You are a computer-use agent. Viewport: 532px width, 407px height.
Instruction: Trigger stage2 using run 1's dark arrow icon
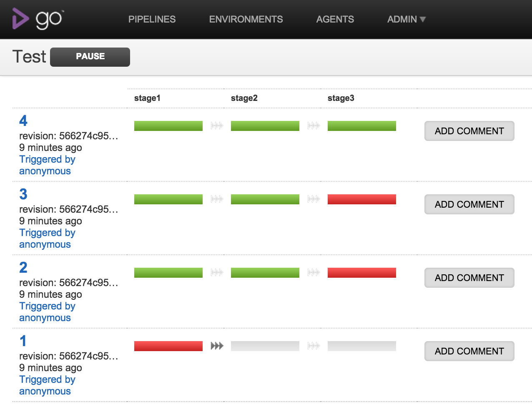point(217,346)
